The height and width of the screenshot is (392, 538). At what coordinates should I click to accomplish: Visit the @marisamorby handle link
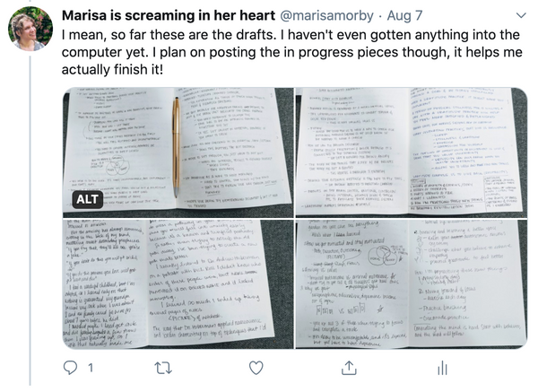point(327,15)
